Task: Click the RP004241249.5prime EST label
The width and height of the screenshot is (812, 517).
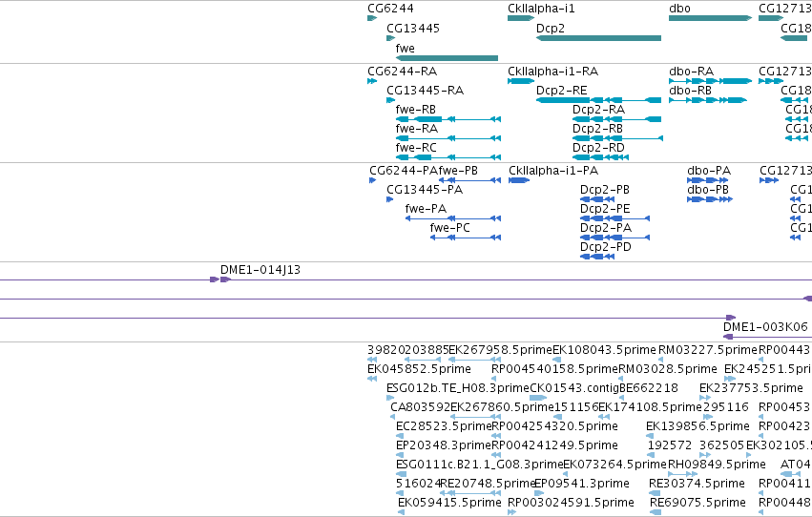Action: point(554,445)
